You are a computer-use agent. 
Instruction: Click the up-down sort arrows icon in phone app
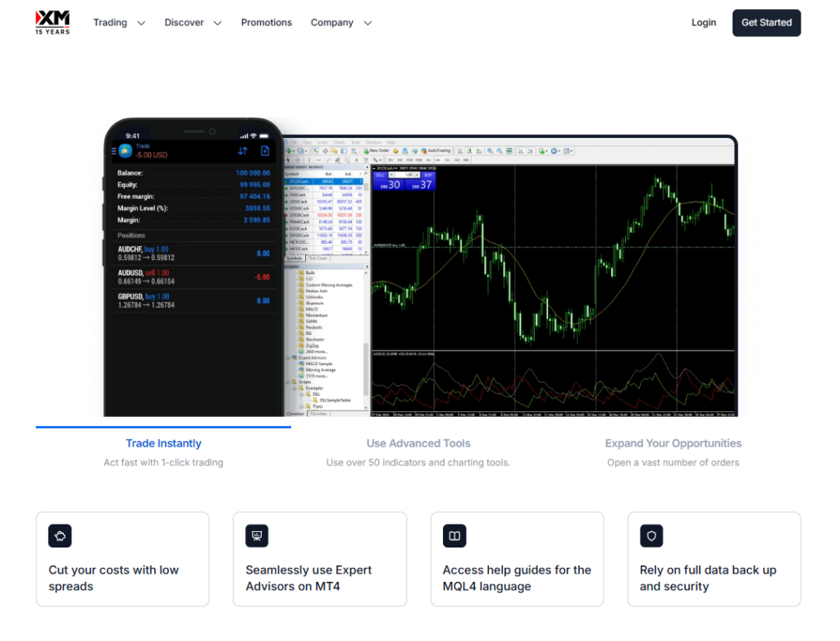tap(243, 151)
